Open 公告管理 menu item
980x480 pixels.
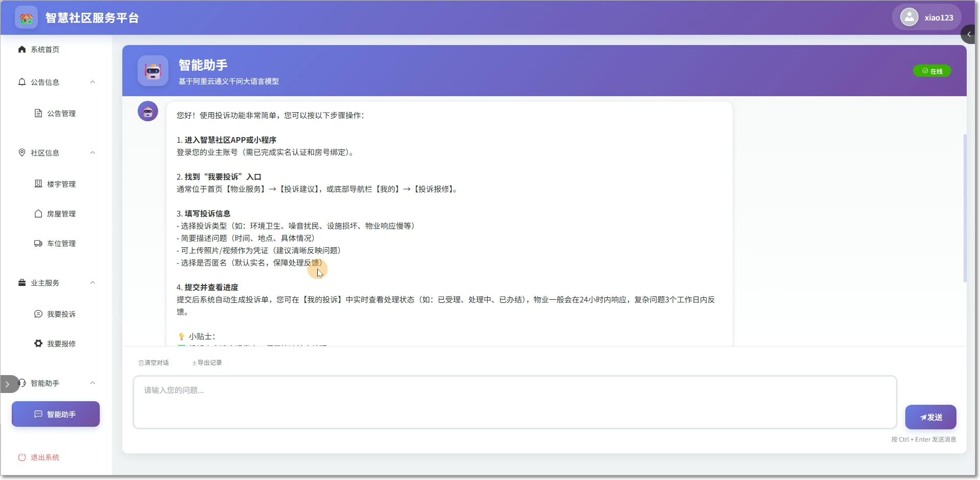point(56,113)
